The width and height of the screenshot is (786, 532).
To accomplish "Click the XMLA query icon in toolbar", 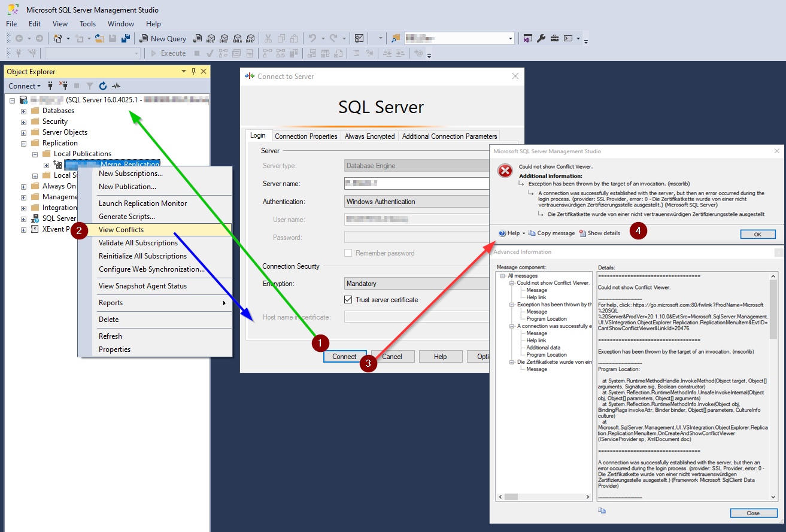I will (237, 38).
